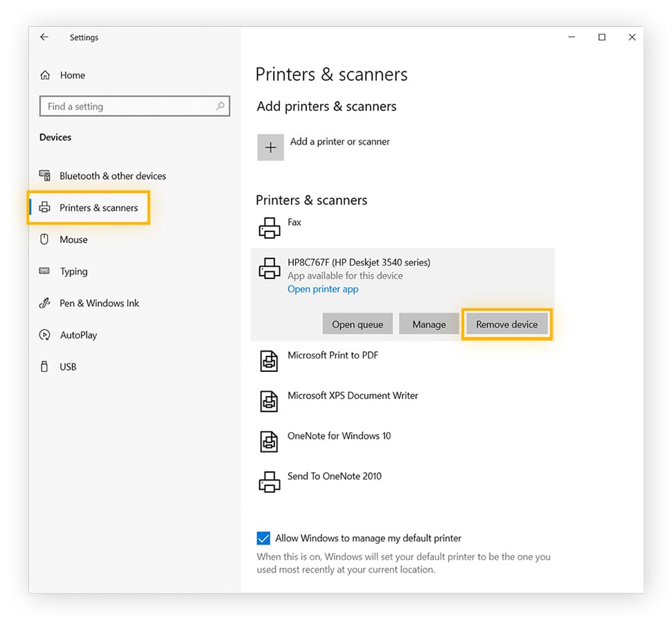The image size is (672, 621).
Task: Expand the OneNote for Windows 10 printer
Action: [x=339, y=440]
